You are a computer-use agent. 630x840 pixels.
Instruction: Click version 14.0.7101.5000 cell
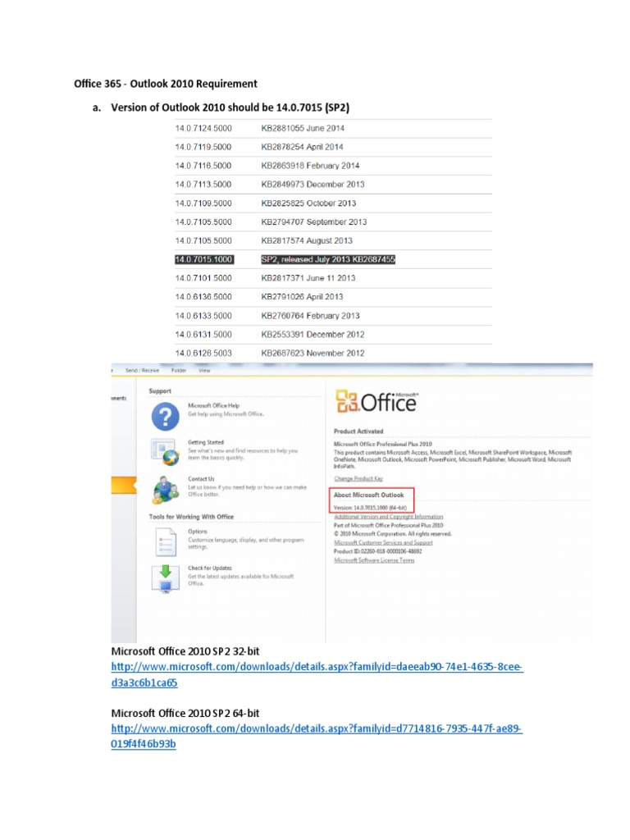click(x=203, y=278)
